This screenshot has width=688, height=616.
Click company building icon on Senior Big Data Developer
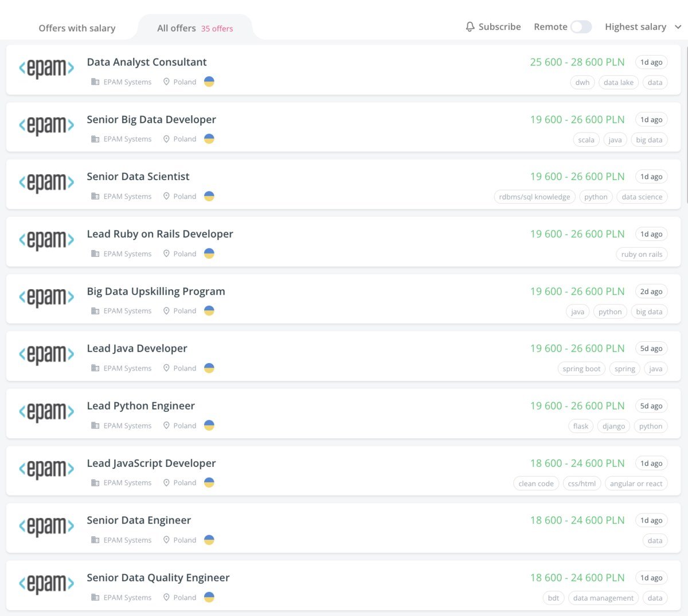[95, 139]
